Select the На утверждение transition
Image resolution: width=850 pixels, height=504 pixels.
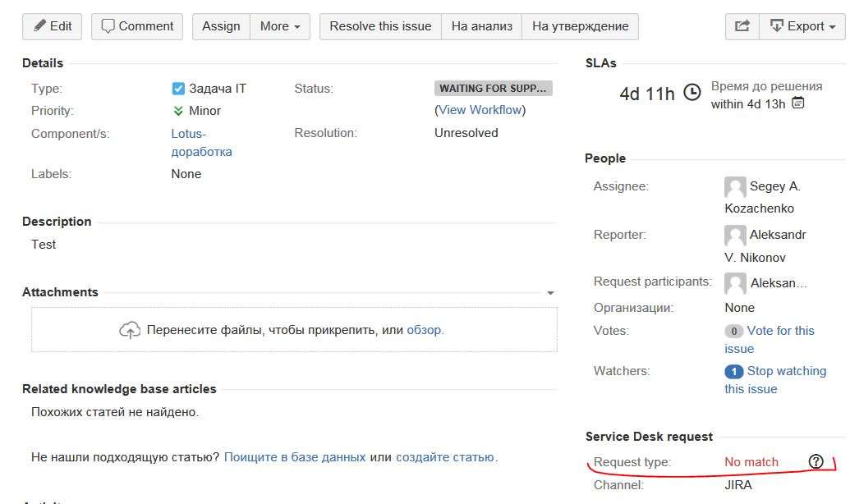click(580, 26)
